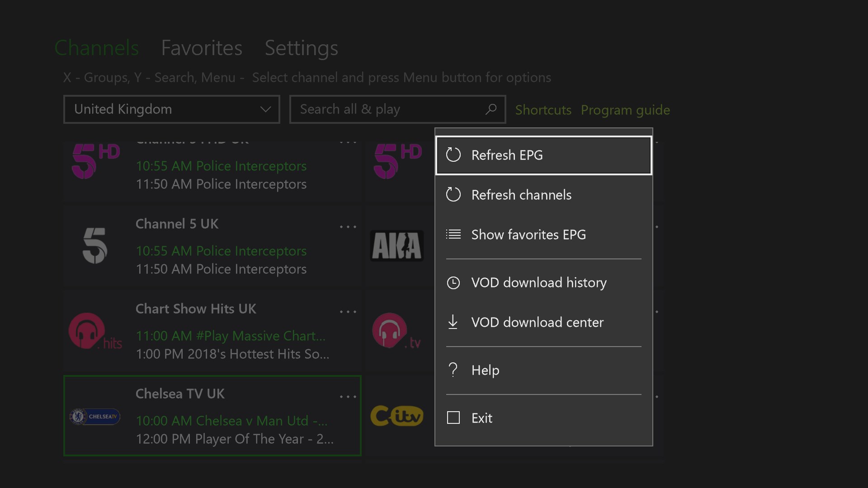The width and height of the screenshot is (868, 488).
Task: Choose VOD download history menu entry
Action: click(x=538, y=283)
